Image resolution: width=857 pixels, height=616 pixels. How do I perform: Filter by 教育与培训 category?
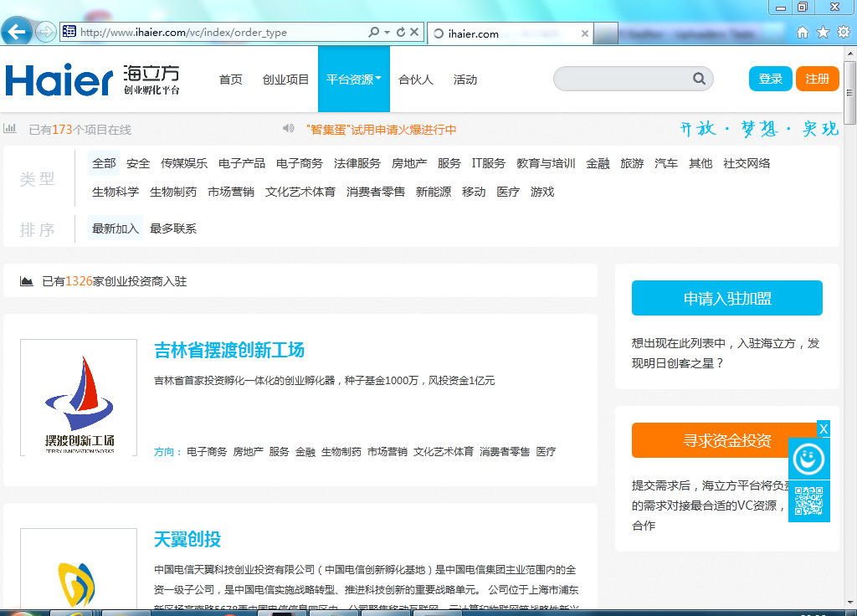(x=546, y=163)
